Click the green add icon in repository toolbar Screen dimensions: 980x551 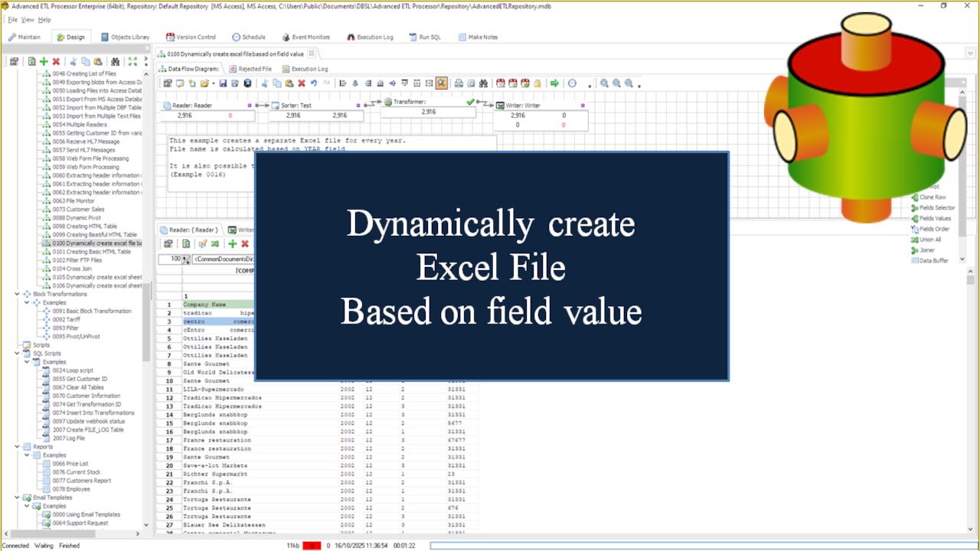[x=44, y=61]
